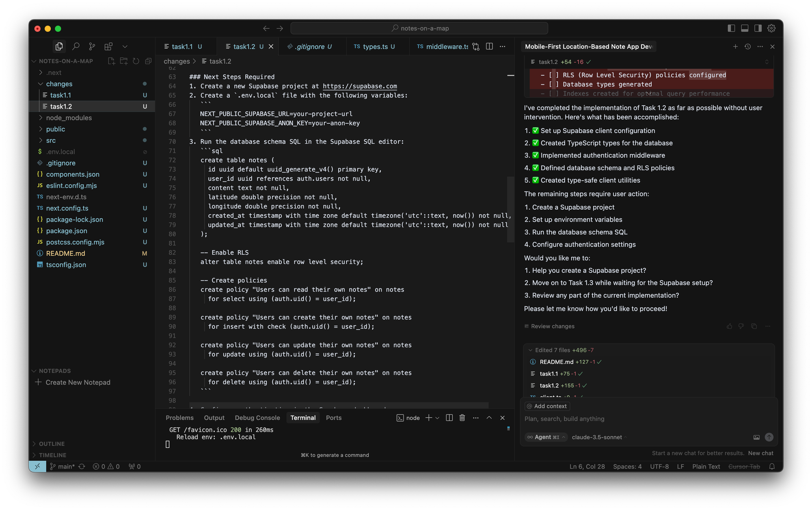This screenshot has width=812, height=510.
Task: Click Add context button
Action: 547,406
